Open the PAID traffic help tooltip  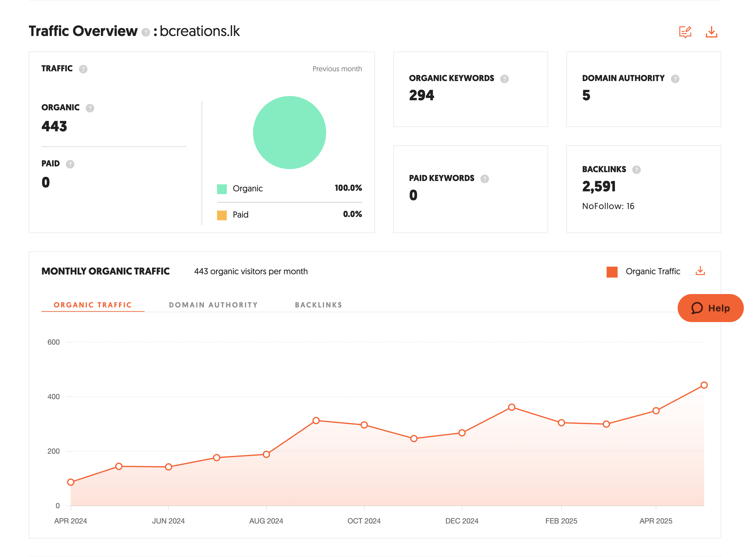tap(70, 164)
